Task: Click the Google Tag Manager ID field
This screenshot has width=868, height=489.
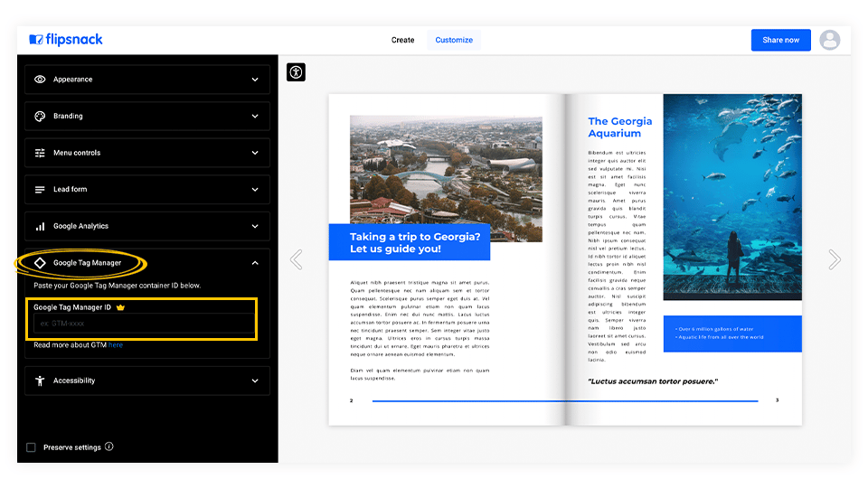Action: 144,323
